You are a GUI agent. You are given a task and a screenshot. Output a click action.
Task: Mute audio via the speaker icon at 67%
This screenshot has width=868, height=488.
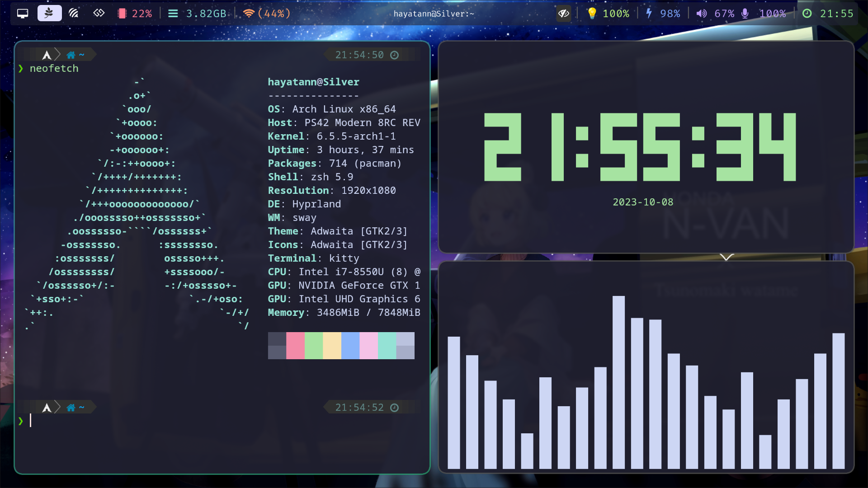point(701,13)
